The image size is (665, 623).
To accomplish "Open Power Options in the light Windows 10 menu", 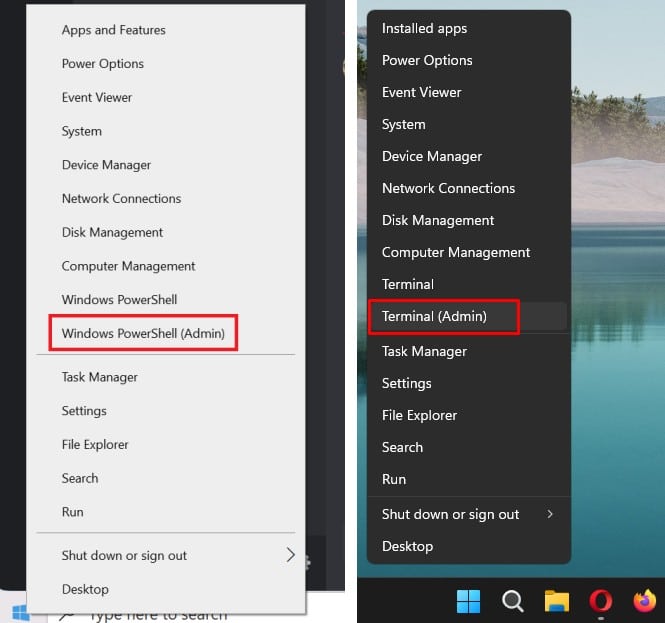I will (166, 64).
